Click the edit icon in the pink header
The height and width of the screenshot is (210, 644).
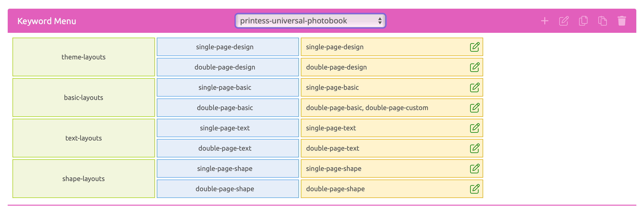click(564, 21)
